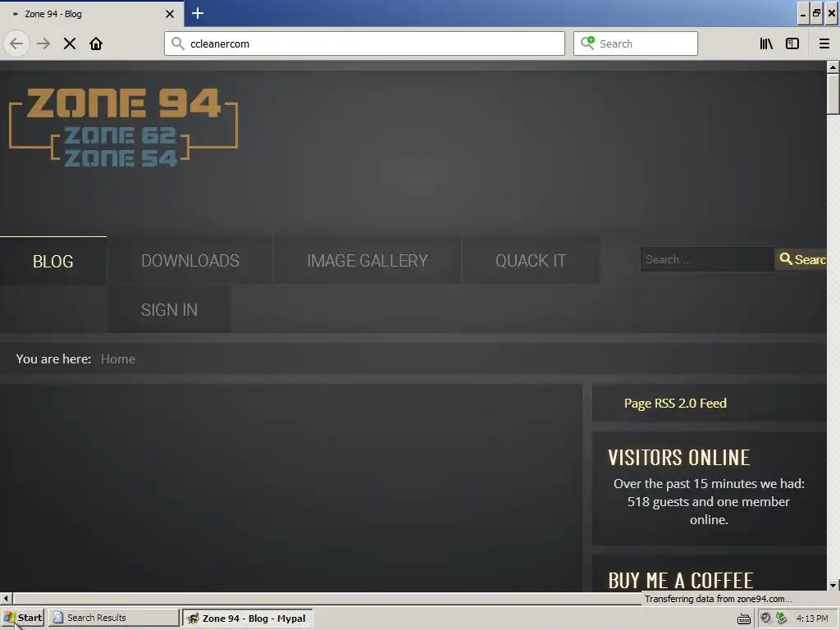Open the SIGN IN menu item
The image size is (840, 630).
click(169, 309)
